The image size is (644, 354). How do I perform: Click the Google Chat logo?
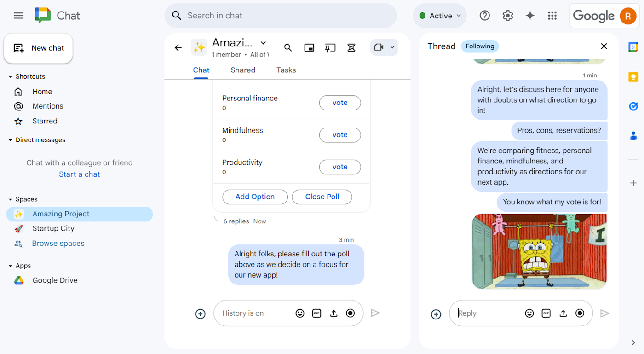pos(43,16)
